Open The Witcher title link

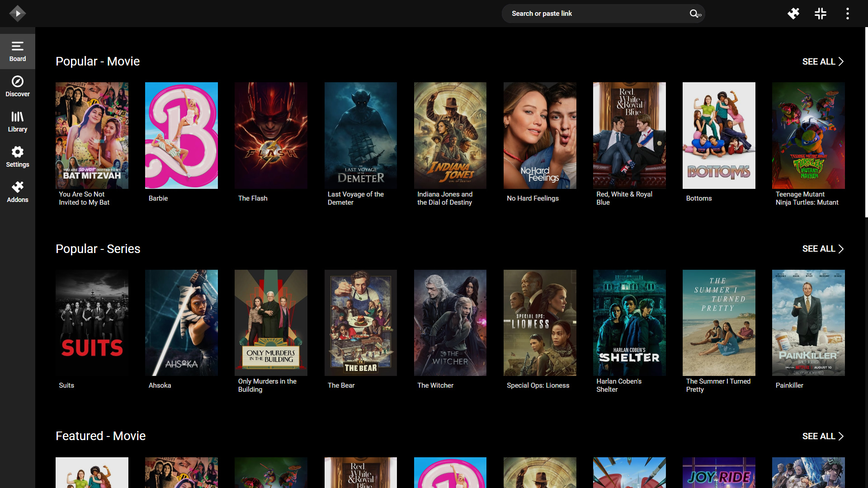pyautogui.click(x=435, y=385)
